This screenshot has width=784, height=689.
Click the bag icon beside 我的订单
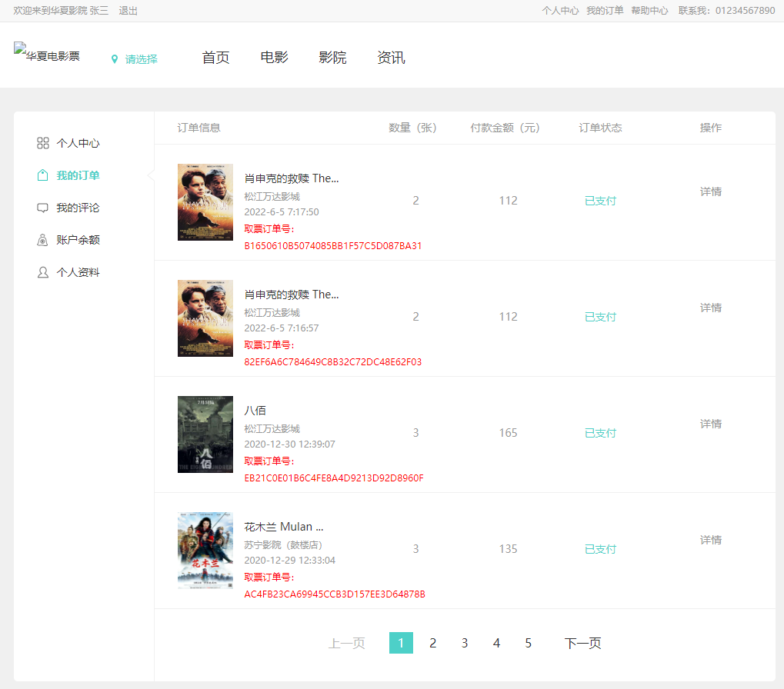click(43, 175)
